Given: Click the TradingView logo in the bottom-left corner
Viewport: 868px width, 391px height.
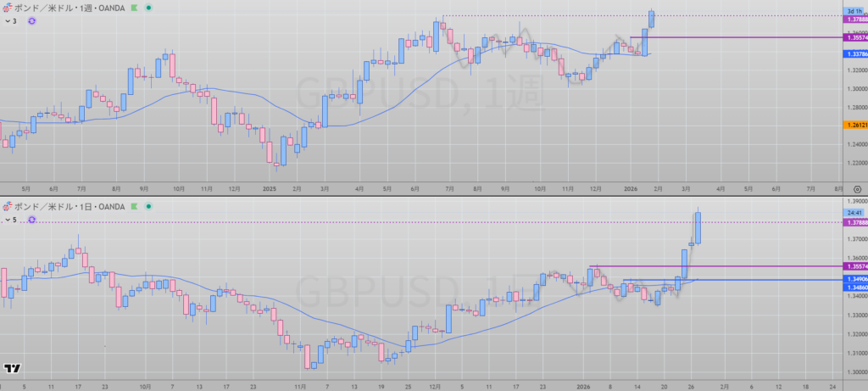Looking at the screenshot, I should pyautogui.click(x=12, y=369).
